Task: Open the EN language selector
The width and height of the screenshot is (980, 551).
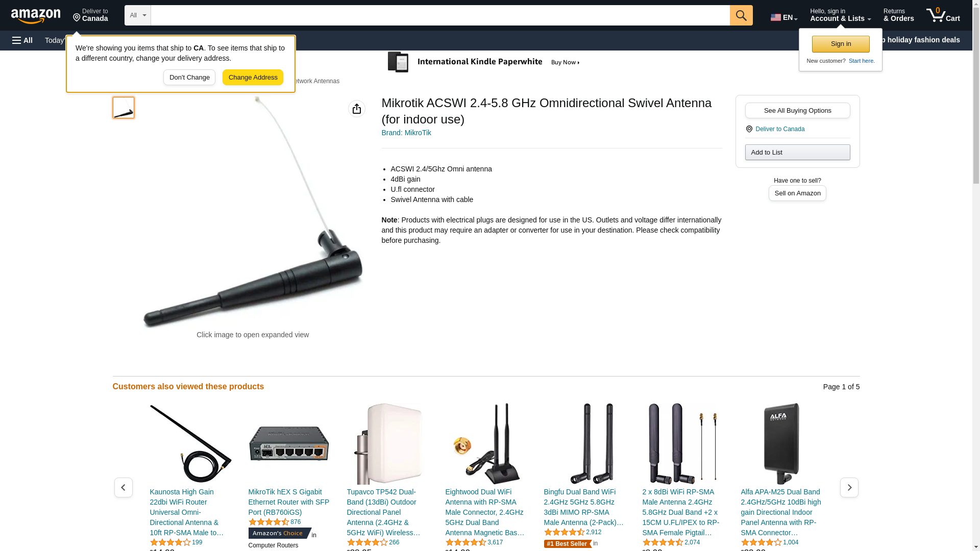Action: (784, 17)
